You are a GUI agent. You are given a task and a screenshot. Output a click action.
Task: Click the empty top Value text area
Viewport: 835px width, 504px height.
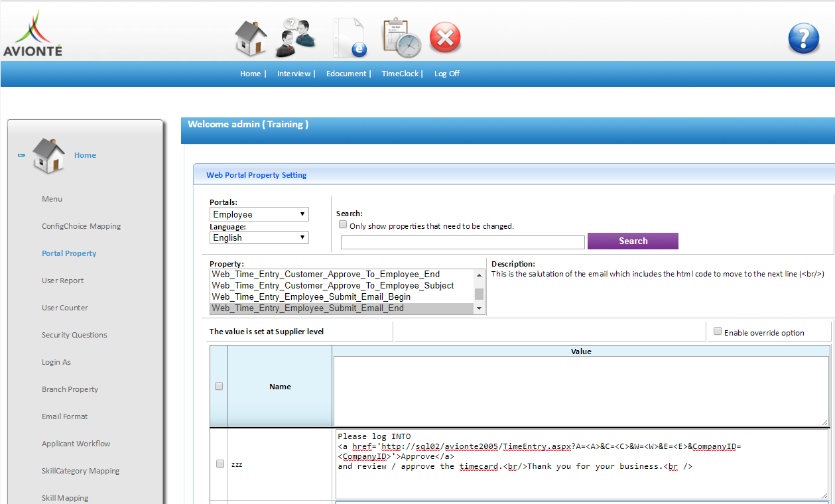point(581,391)
